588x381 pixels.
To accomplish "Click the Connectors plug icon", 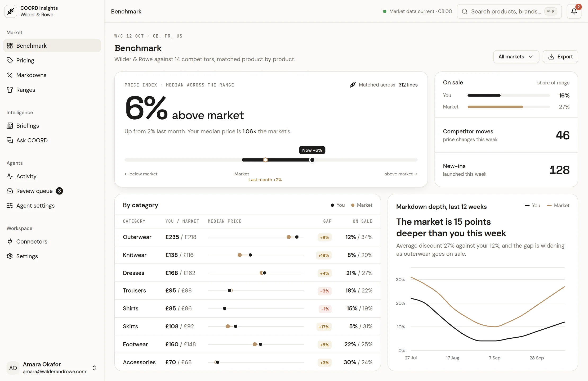I will (x=10, y=242).
